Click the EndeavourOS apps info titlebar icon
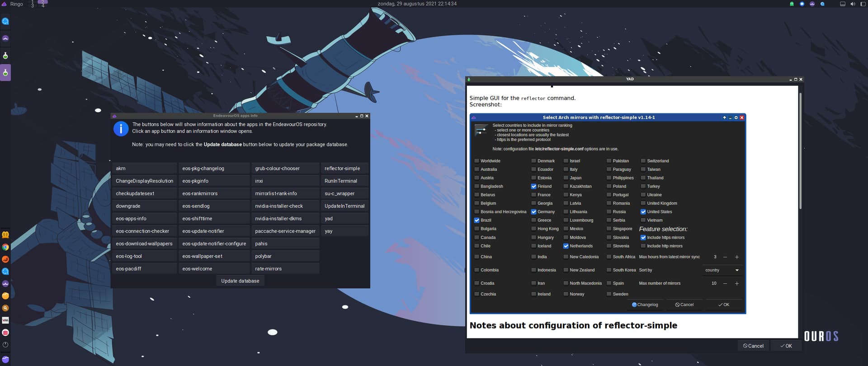 coord(114,116)
